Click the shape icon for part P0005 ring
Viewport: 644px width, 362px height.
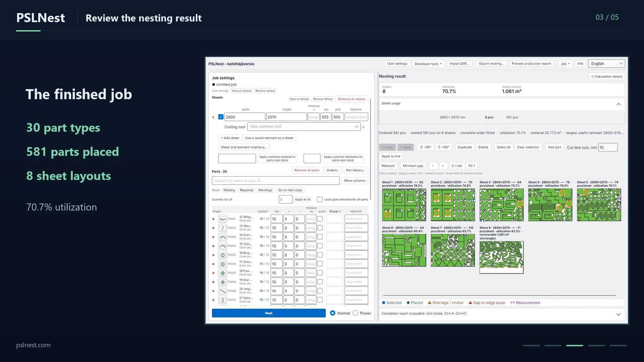222,255
